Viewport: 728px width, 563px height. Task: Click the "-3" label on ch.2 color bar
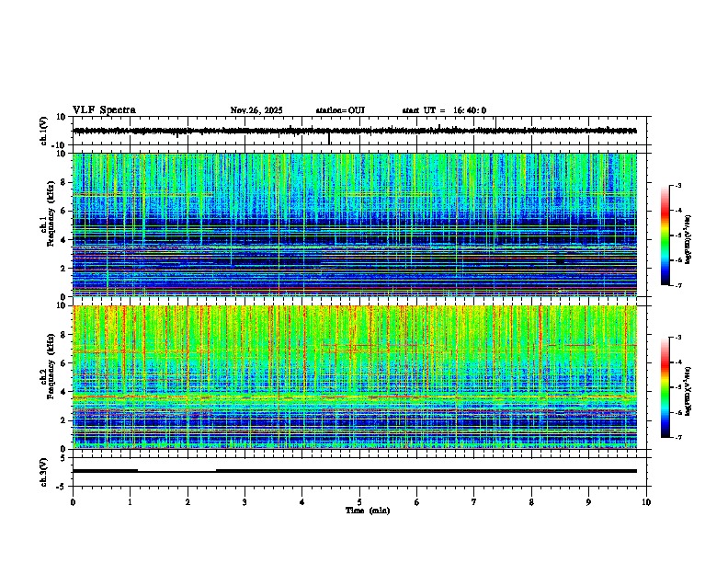point(677,338)
